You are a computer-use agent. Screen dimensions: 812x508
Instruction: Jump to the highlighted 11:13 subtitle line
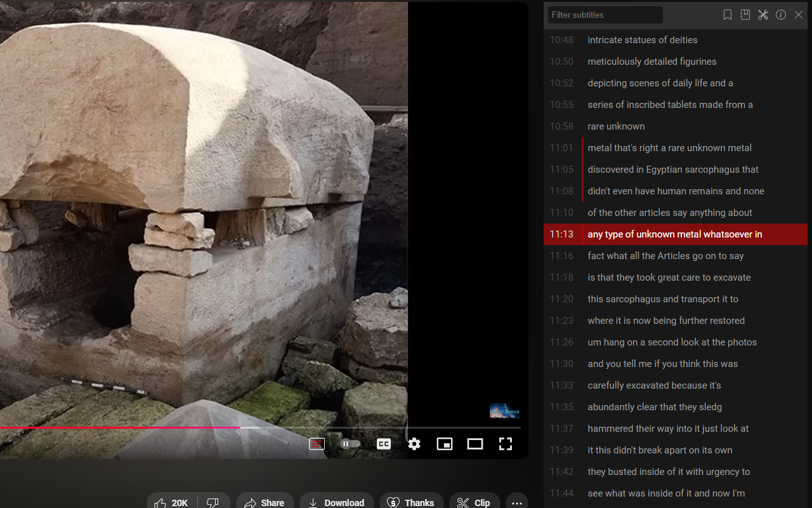coord(675,234)
